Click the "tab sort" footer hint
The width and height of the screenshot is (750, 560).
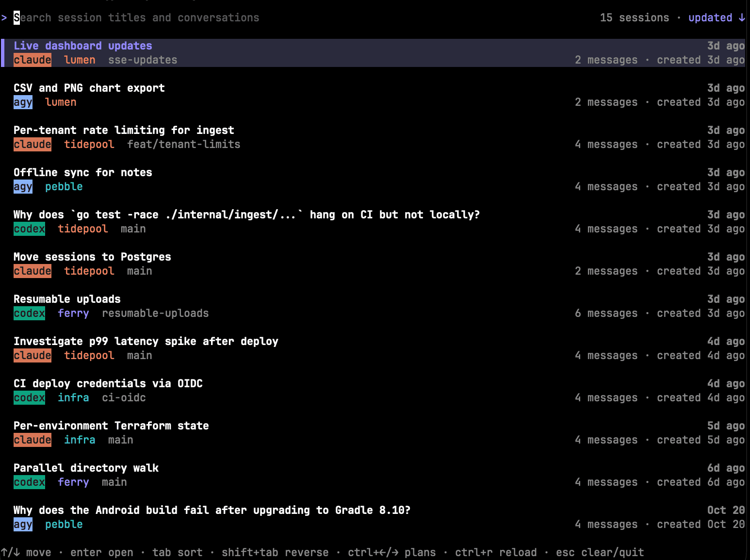pyautogui.click(x=178, y=552)
